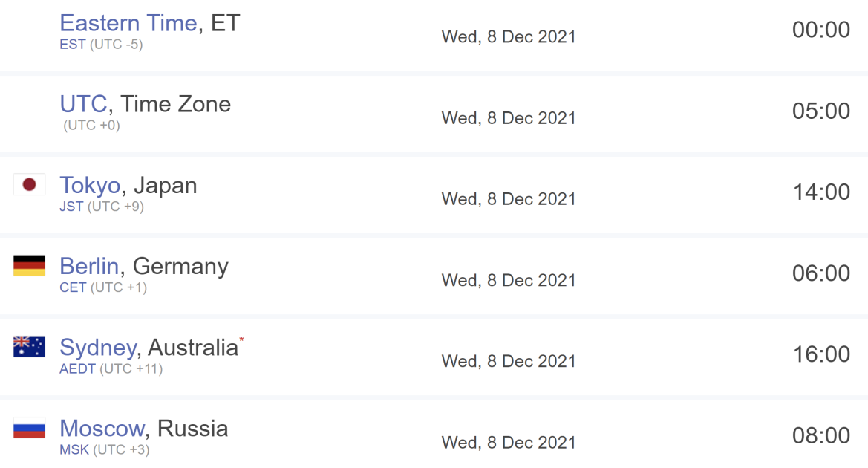868x468 pixels.
Task: Click the red asterisk next to Australia
Action: click(x=241, y=339)
